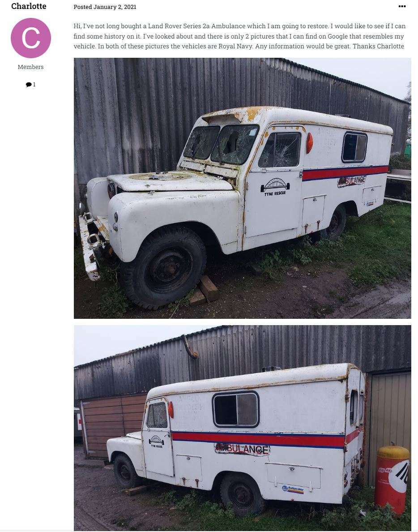
Task: Click the orange indicator lamp in first photo
Action: [x=309, y=143]
